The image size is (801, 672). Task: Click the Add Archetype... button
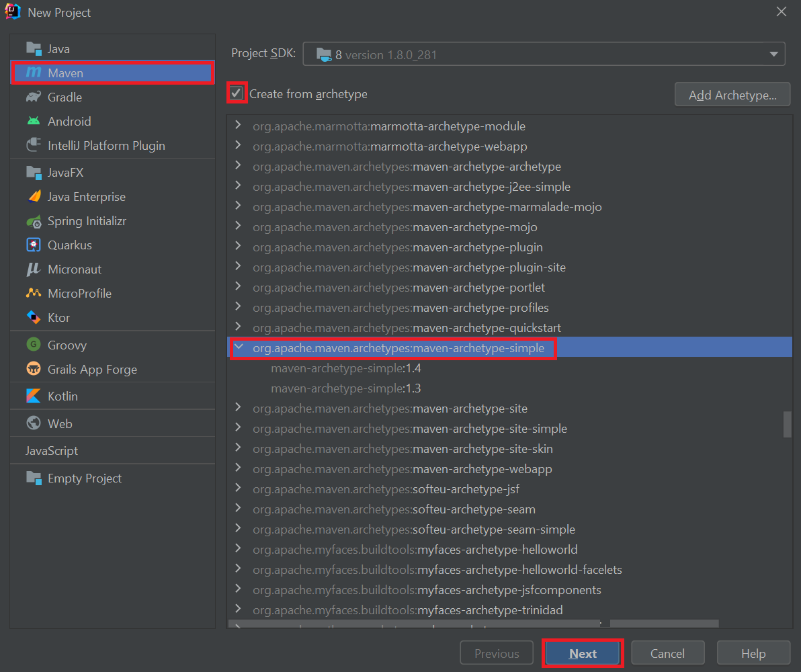[x=732, y=95]
